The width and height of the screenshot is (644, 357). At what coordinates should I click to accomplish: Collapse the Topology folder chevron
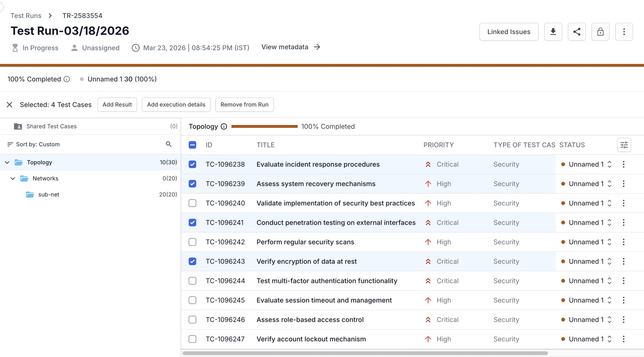7,162
